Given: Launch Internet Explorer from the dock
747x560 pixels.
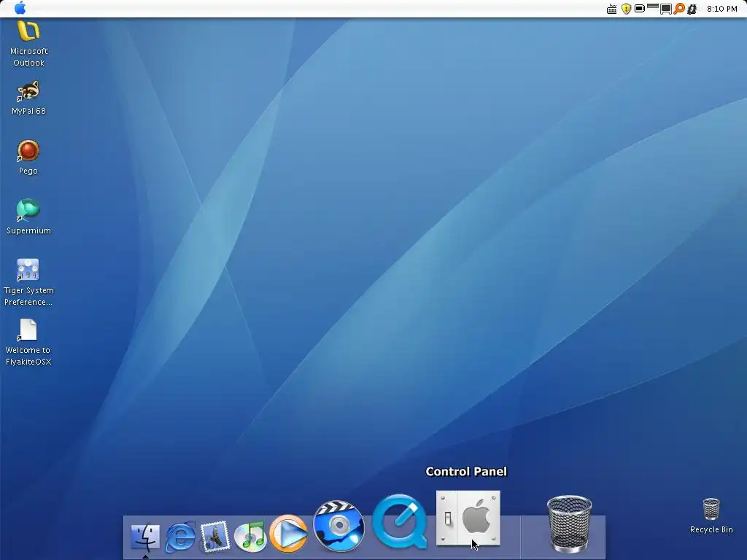Looking at the screenshot, I should pos(180,537).
